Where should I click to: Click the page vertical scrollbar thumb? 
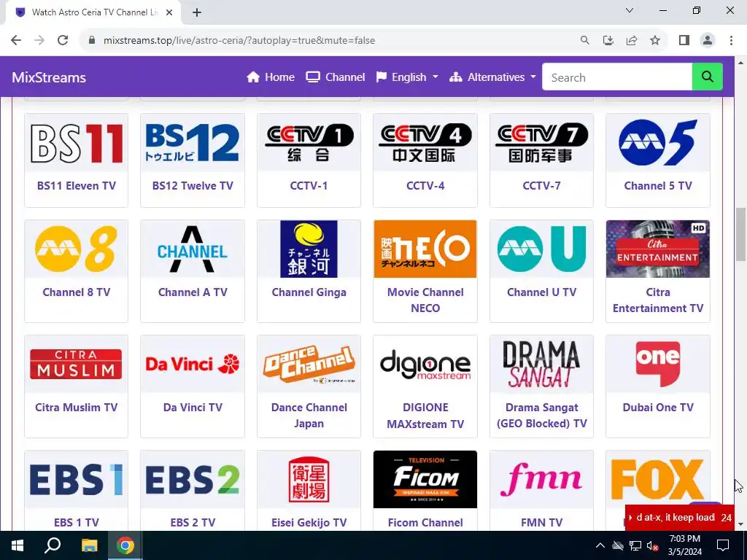pos(740,234)
